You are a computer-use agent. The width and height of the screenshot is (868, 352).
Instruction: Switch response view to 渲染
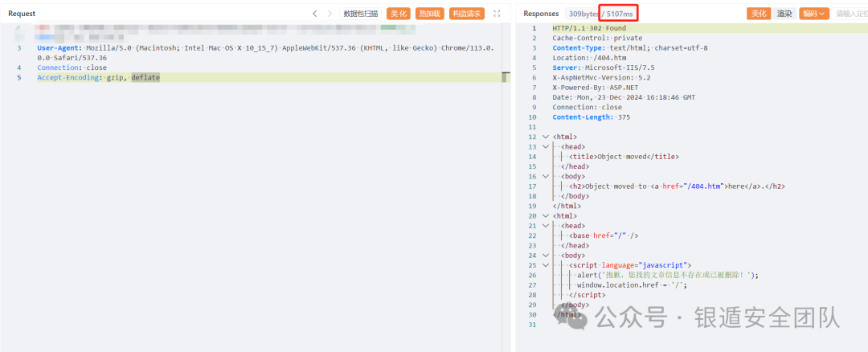pos(784,14)
